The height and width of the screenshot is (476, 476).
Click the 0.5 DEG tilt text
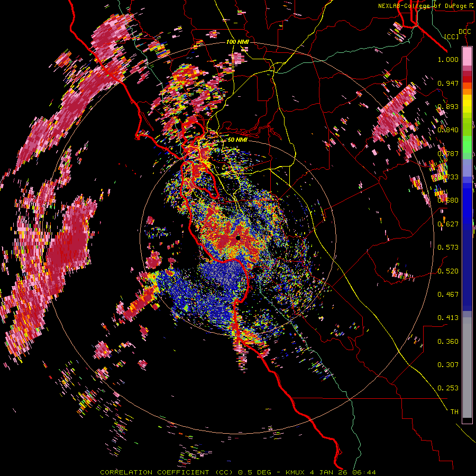[x=254, y=472]
